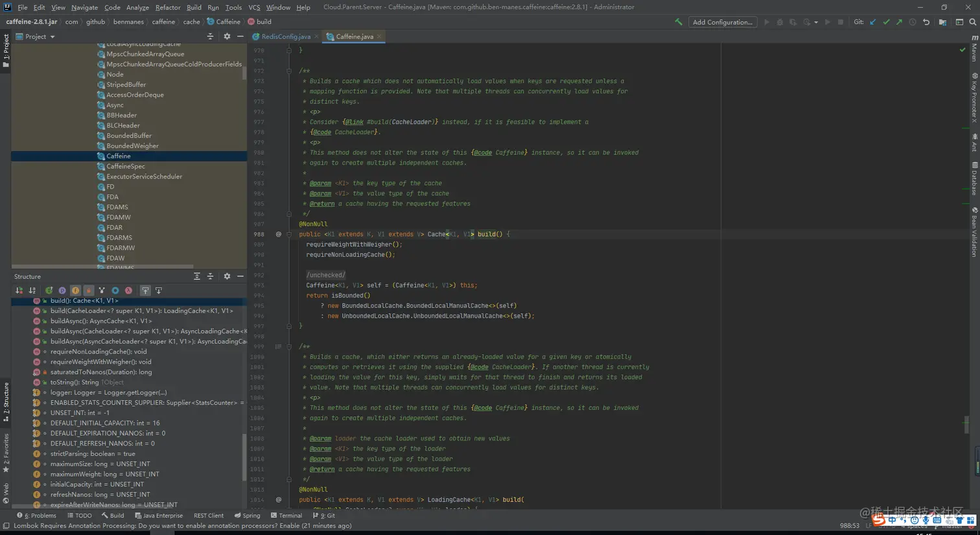The width and height of the screenshot is (980, 535).
Task: Hide the Project tool window
Action: point(240,36)
